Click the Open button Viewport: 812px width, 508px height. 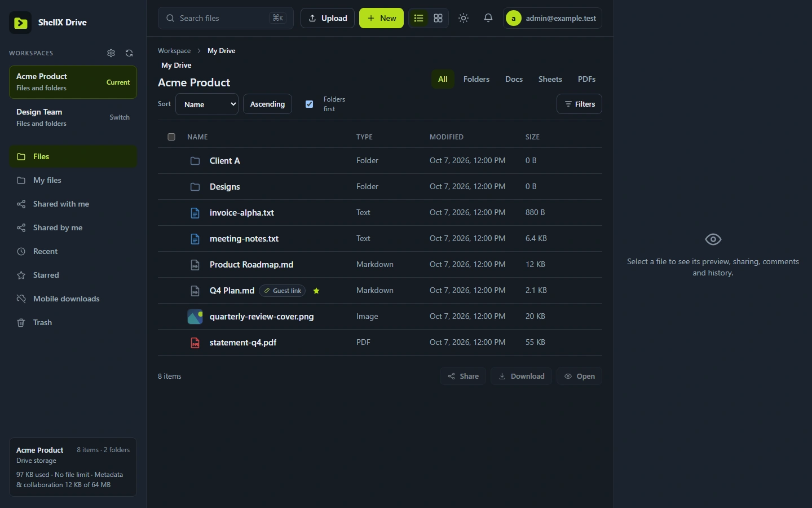(x=579, y=376)
